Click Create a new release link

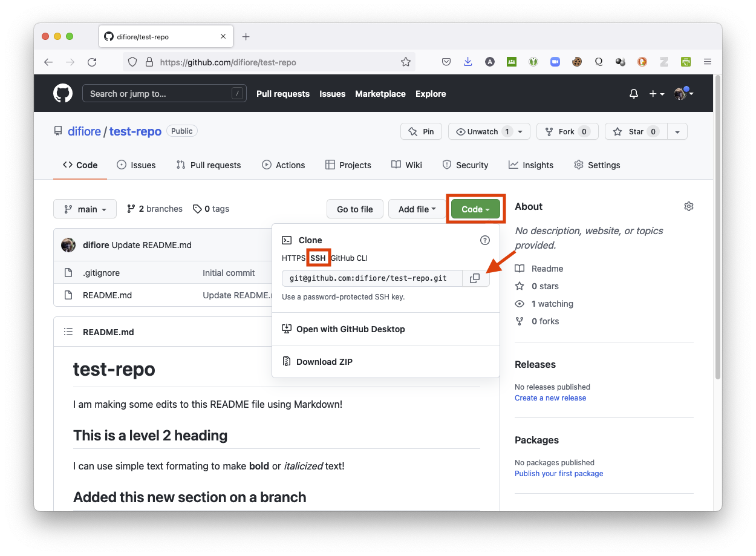[550, 398]
